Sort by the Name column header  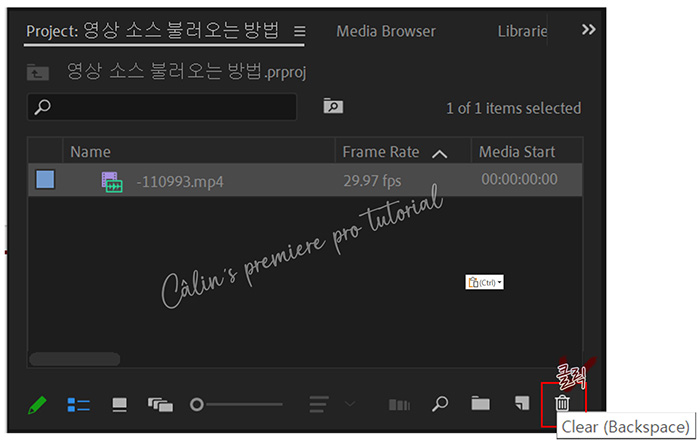90,152
